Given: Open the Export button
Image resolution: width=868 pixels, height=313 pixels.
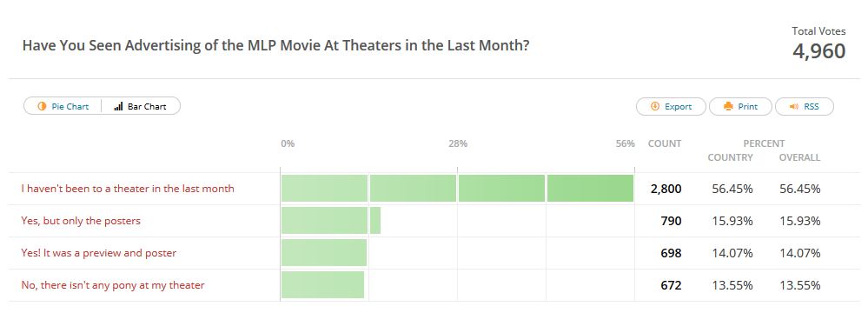Looking at the screenshot, I should [x=671, y=106].
